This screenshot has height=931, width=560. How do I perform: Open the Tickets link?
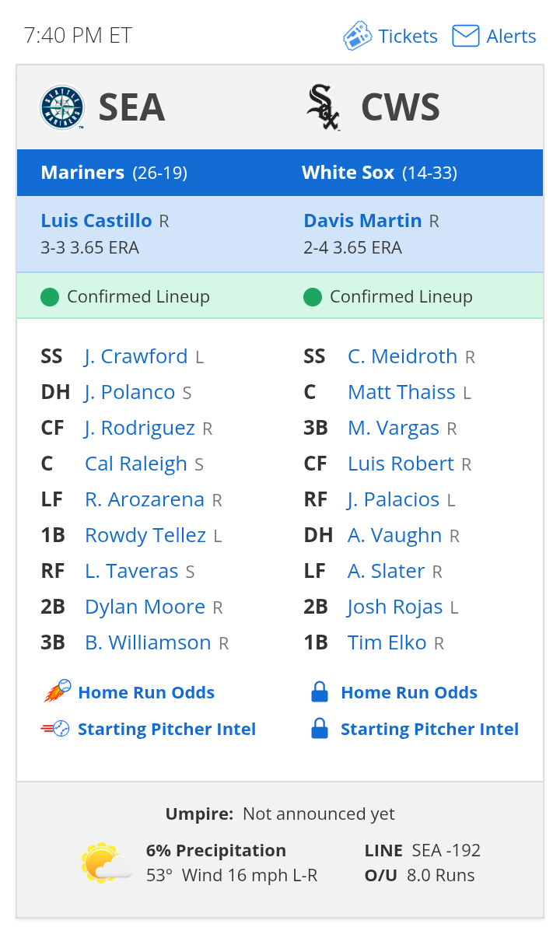point(408,37)
